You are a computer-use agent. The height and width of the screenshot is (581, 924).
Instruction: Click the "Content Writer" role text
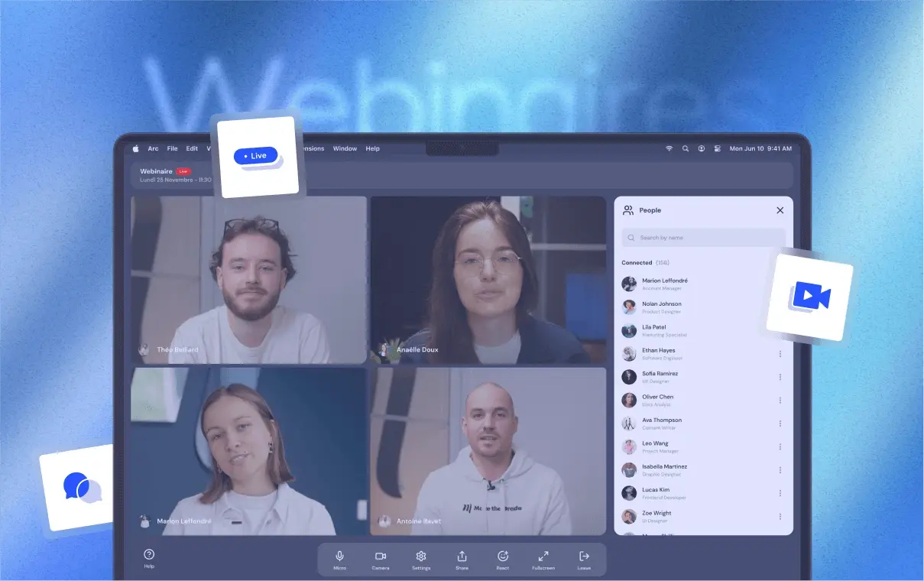pyautogui.click(x=660, y=428)
